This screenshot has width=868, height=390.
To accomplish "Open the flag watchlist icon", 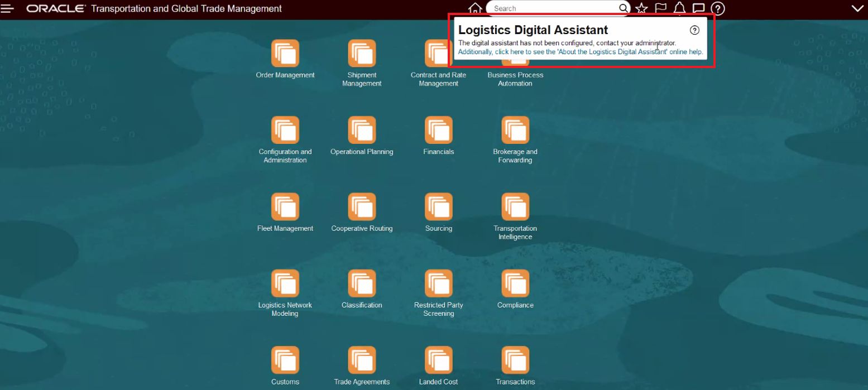I will (x=660, y=8).
